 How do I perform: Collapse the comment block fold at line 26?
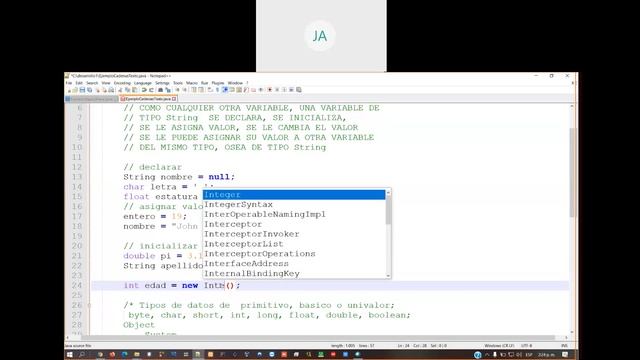pos(89,305)
